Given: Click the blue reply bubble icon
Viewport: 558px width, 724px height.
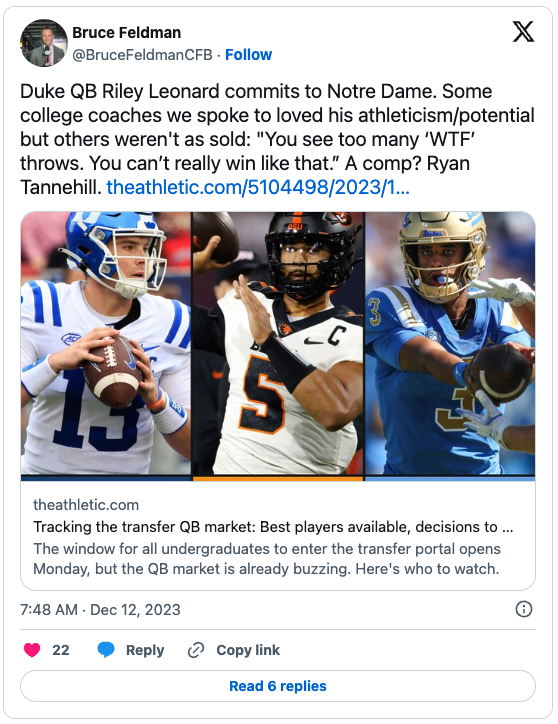Looking at the screenshot, I should pos(106,650).
